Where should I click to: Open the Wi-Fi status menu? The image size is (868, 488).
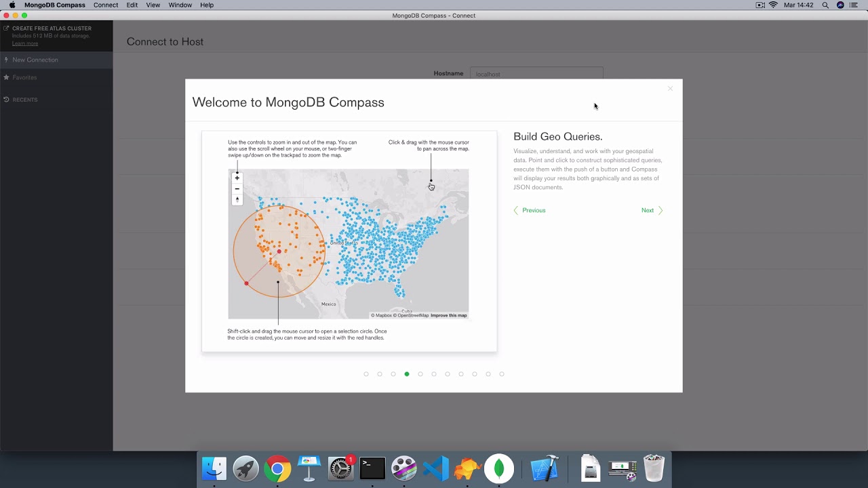pyautogui.click(x=774, y=5)
